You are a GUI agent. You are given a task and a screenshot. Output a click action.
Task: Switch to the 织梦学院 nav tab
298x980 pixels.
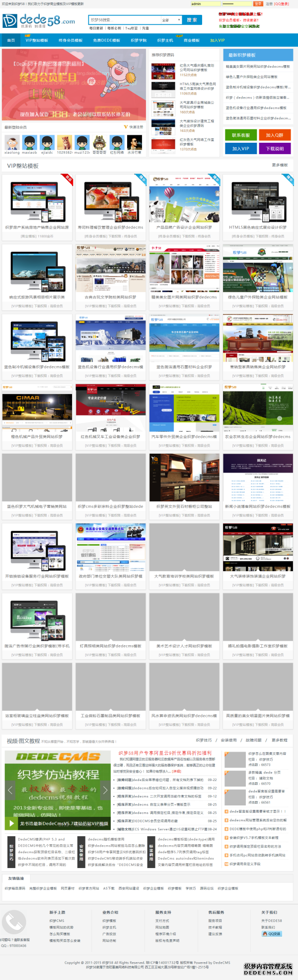coord(139,40)
